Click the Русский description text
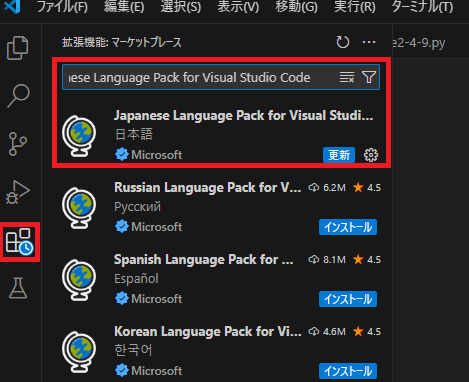This screenshot has width=469, height=382. [137, 207]
